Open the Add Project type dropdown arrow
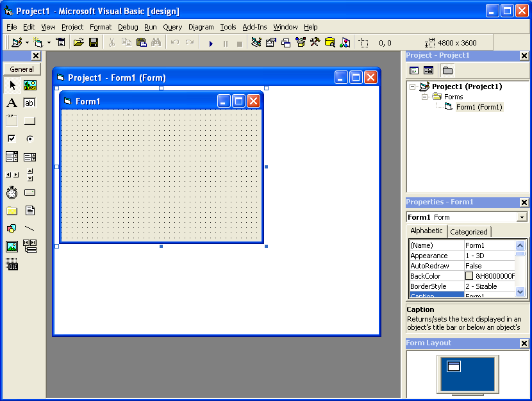This screenshot has width=532, height=401. pyautogui.click(x=27, y=43)
